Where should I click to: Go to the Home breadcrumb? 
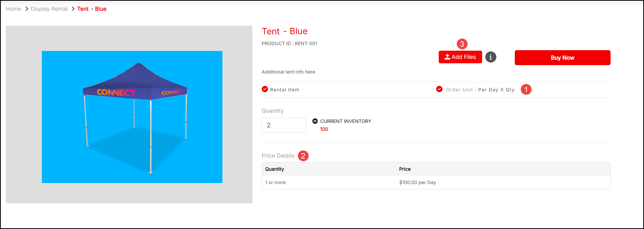tap(13, 9)
